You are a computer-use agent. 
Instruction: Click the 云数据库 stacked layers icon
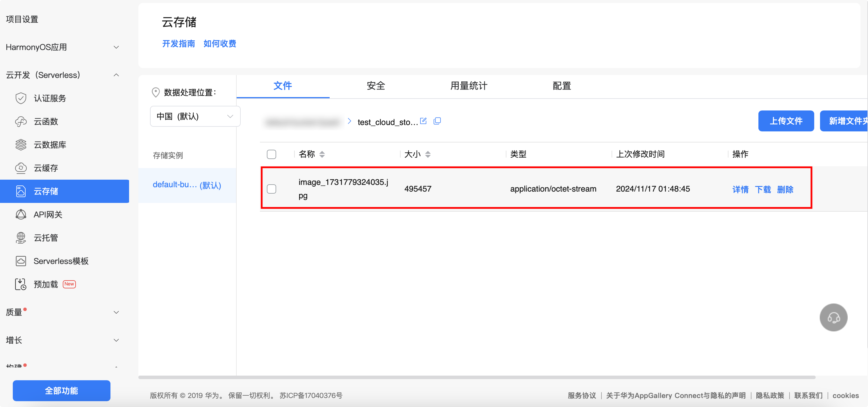coord(21,144)
